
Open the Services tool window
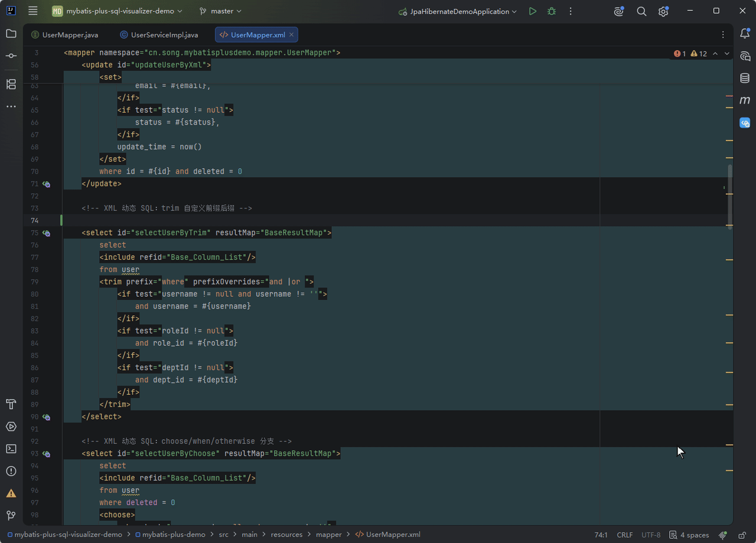(x=11, y=427)
